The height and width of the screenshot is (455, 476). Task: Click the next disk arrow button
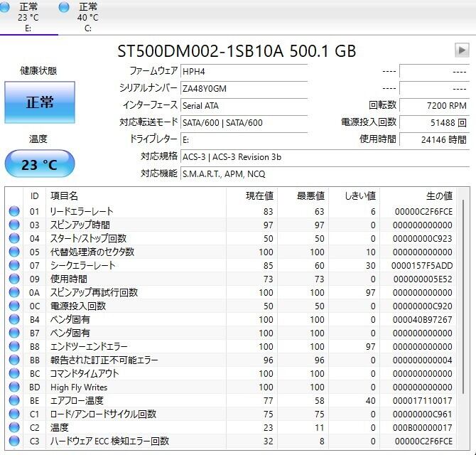(462, 50)
